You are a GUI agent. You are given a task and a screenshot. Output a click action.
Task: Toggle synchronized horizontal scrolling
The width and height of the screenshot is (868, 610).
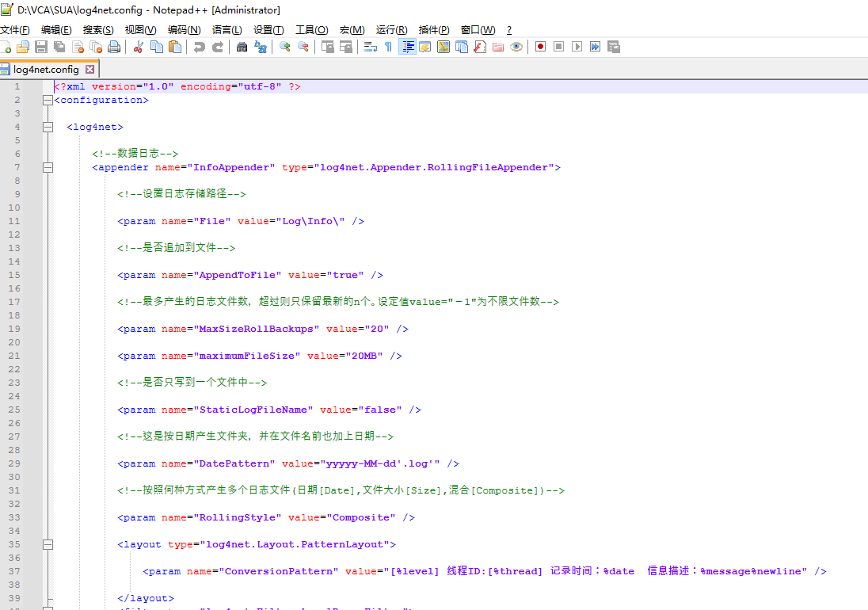(x=346, y=47)
